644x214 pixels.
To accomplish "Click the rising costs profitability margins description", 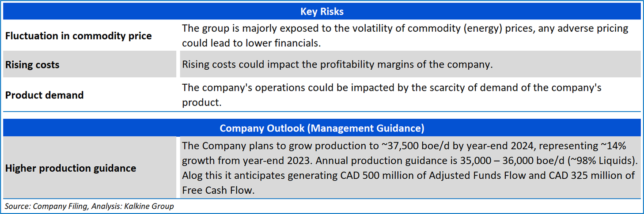I will [x=337, y=64].
